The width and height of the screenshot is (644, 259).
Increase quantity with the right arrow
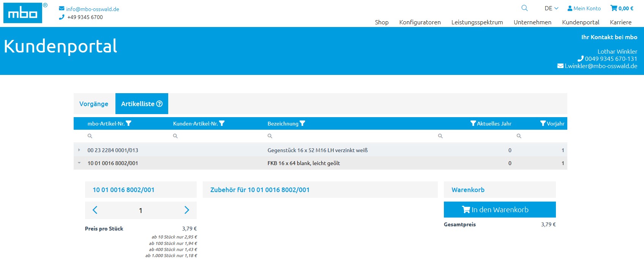186,210
